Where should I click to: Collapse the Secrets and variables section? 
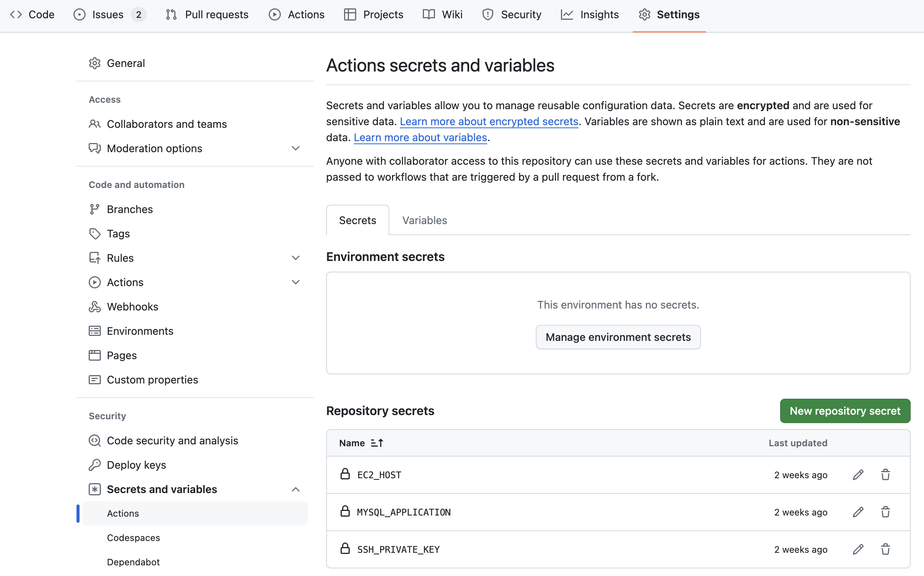coord(295,490)
